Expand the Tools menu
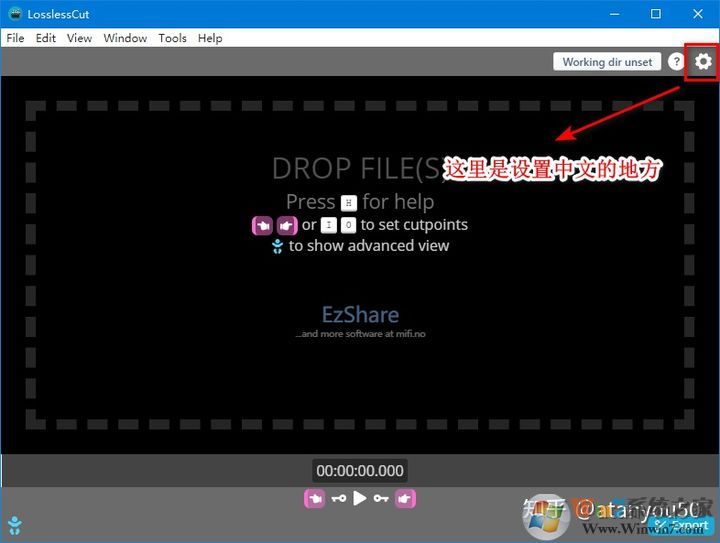This screenshot has width=720, height=543. pyautogui.click(x=172, y=38)
